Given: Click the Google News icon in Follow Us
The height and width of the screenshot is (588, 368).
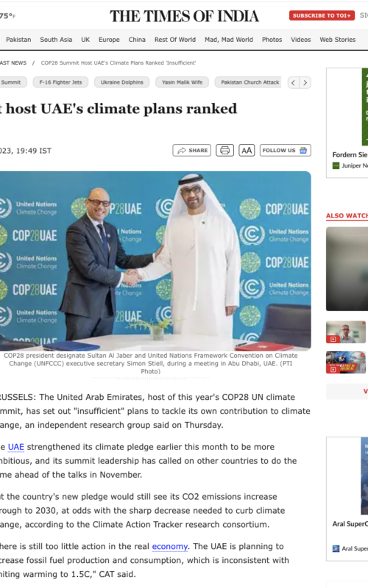Looking at the screenshot, I should coord(303,151).
